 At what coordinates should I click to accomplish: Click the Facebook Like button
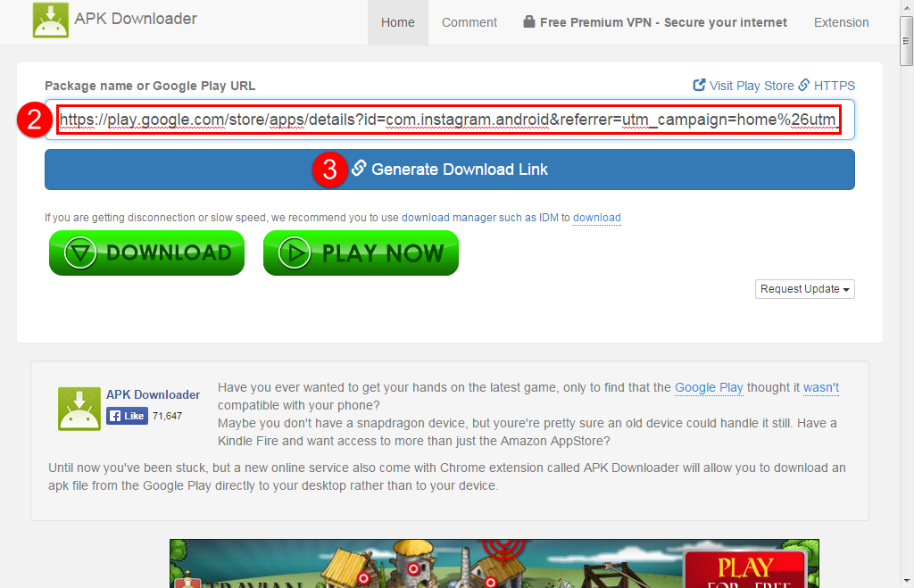pyautogui.click(x=127, y=416)
